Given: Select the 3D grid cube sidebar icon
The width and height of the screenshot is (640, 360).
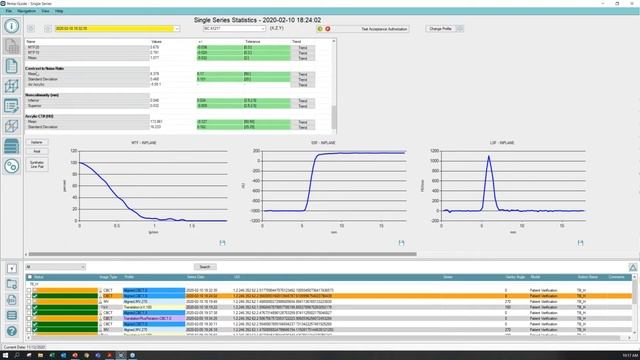Looking at the screenshot, I should click(11, 86).
